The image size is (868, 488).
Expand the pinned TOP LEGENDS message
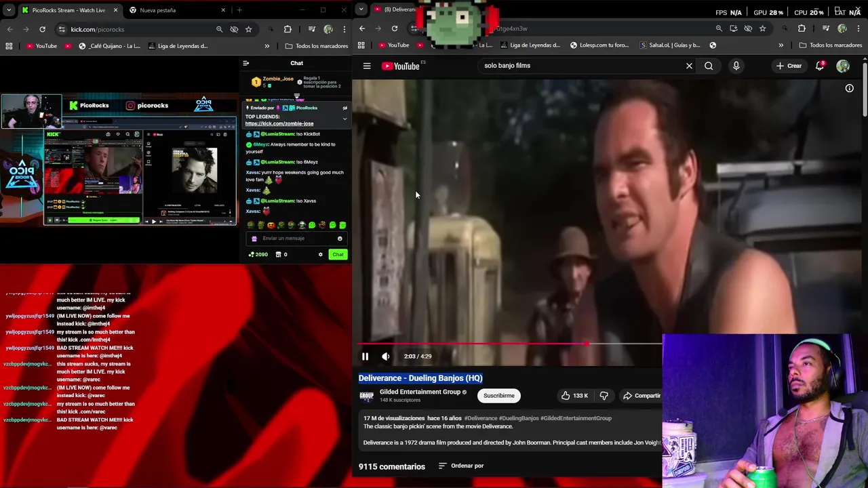(x=344, y=119)
